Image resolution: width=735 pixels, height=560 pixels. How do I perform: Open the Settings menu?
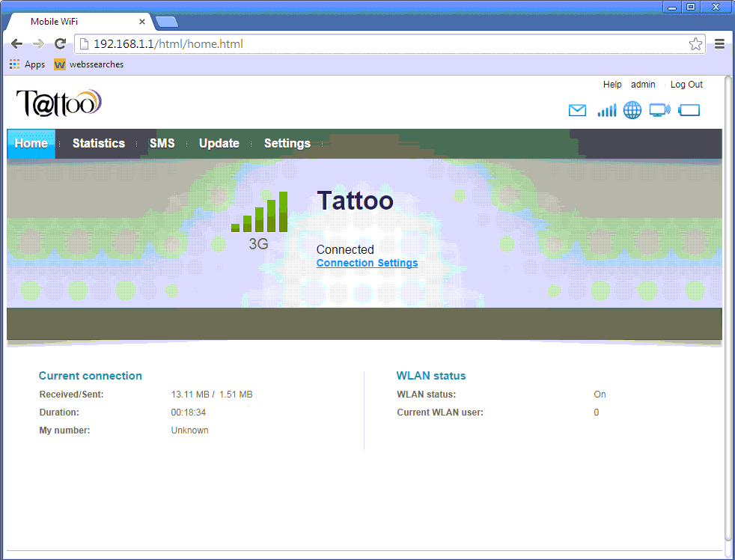click(287, 144)
